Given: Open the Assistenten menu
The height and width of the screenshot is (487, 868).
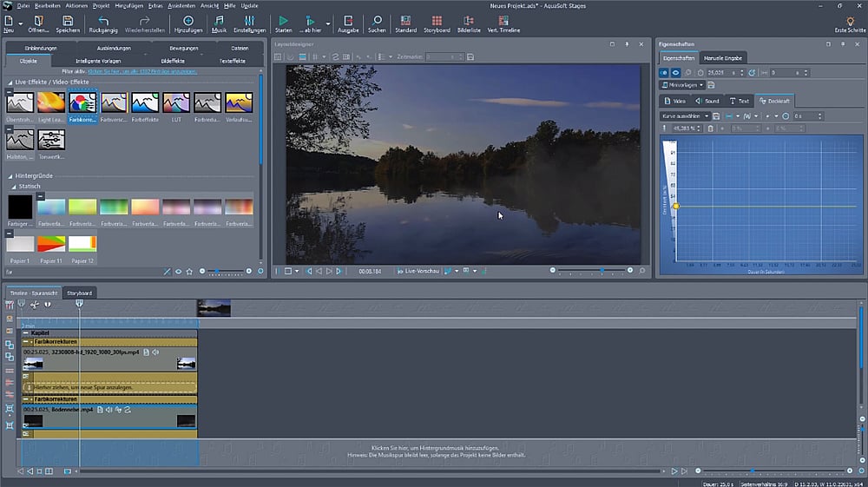Looking at the screenshot, I should point(181,5).
